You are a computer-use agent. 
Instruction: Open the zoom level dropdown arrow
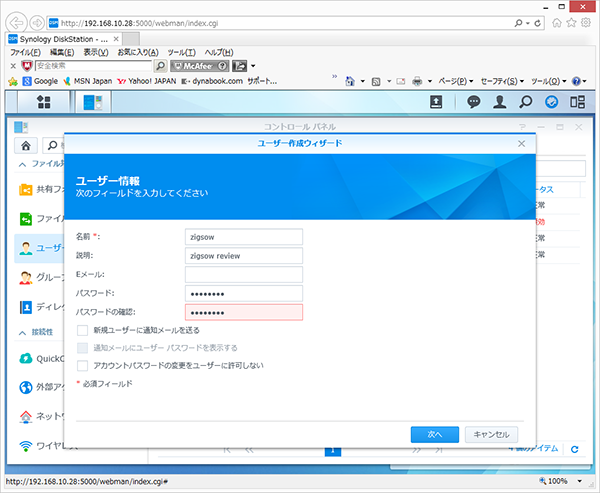(580, 481)
